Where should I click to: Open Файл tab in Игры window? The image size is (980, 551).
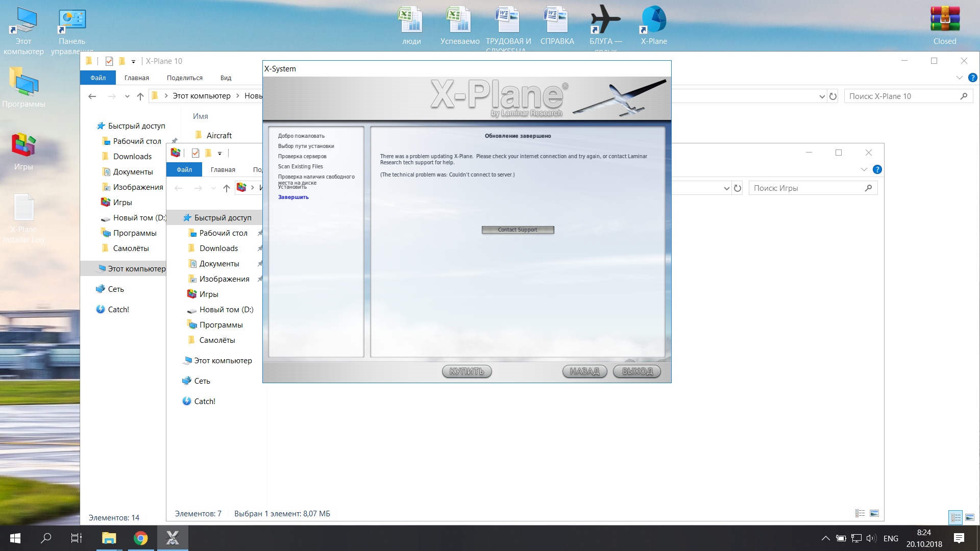[x=184, y=170]
